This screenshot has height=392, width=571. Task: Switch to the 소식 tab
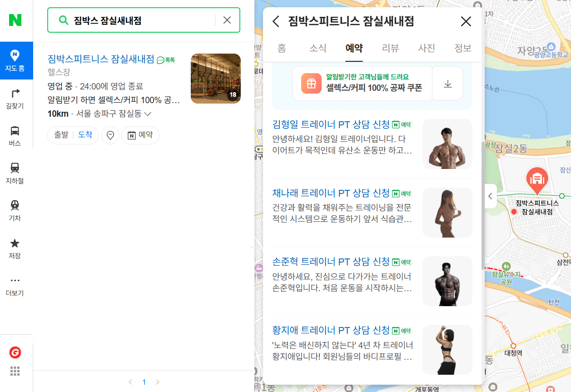point(318,48)
